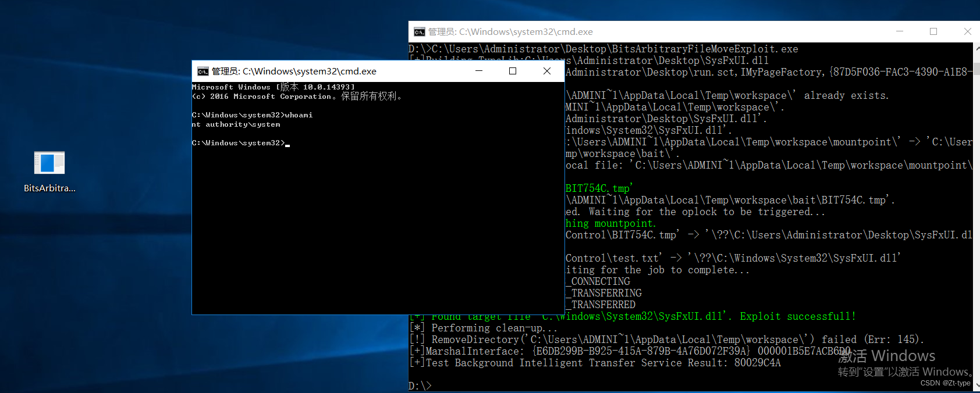Click the front cmd window title text
This screenshot has height=393, width=980.
[x=294, y=71]
